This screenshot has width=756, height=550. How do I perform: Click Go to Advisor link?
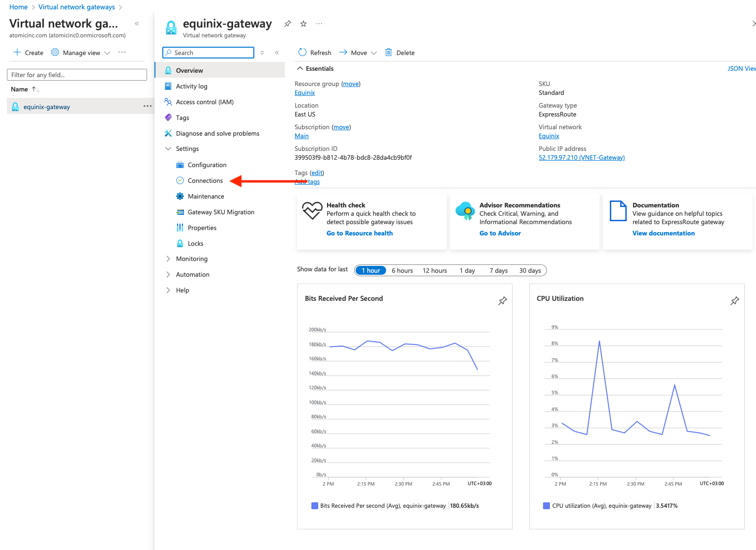(x=500, y=233)
